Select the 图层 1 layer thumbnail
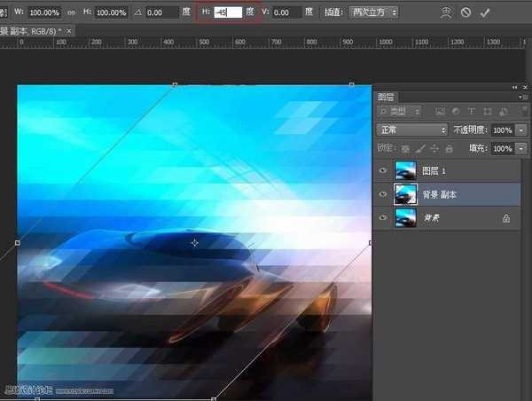 click(406, 170)
